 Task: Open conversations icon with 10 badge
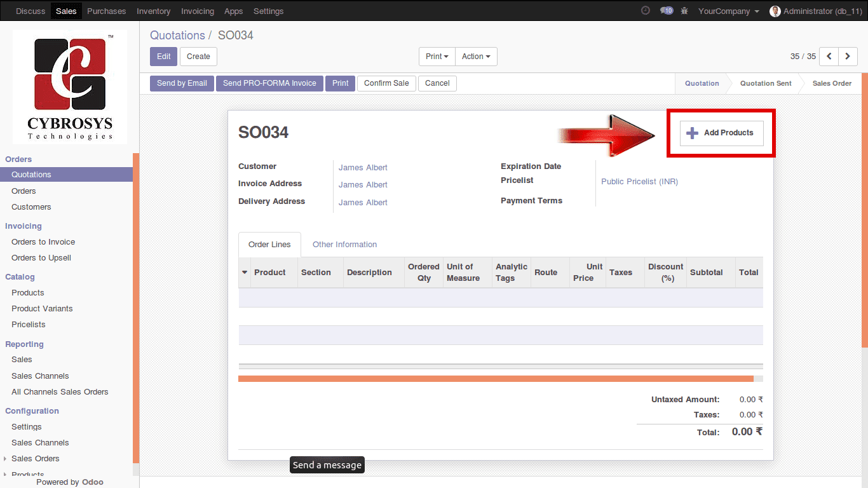(666, 11)
